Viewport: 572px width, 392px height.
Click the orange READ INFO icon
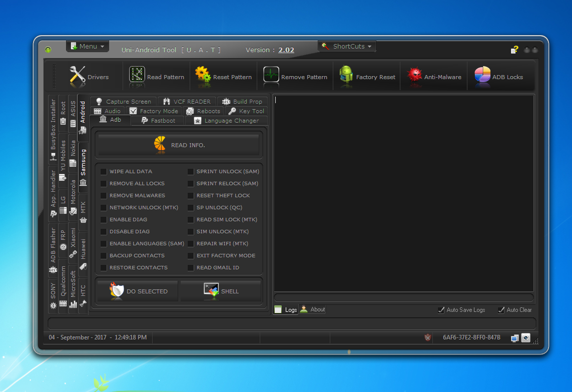(160, 144)
